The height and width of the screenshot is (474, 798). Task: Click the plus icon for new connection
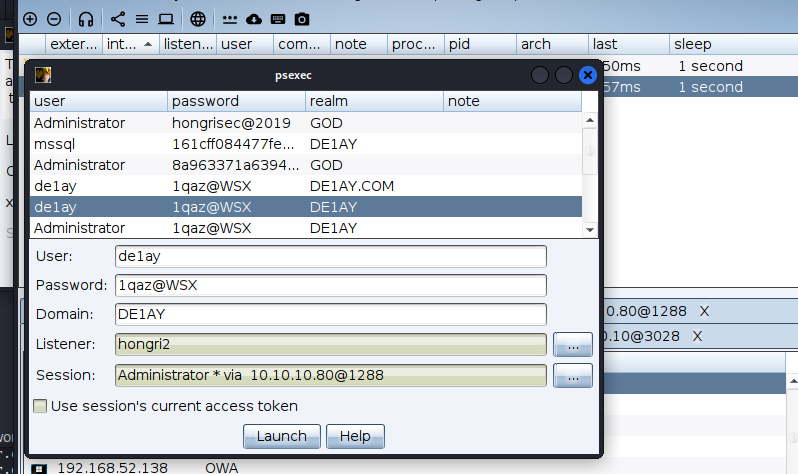(x=30, y=19)
